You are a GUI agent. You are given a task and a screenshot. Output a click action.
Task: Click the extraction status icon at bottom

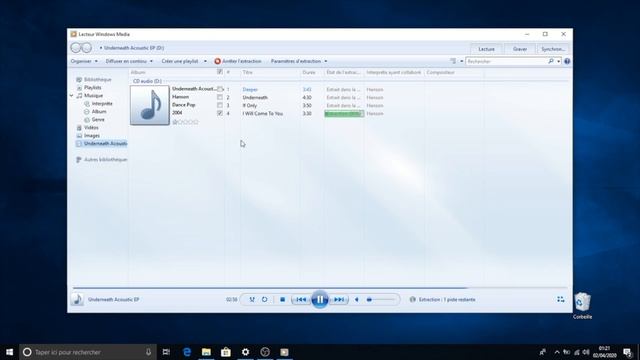(x=413, y=300)
